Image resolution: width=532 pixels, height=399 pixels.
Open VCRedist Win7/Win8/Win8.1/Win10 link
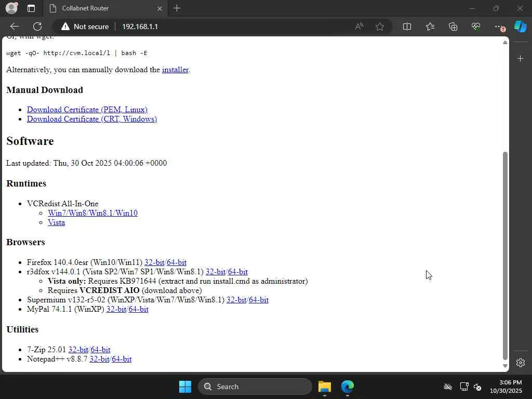[92, 213]
